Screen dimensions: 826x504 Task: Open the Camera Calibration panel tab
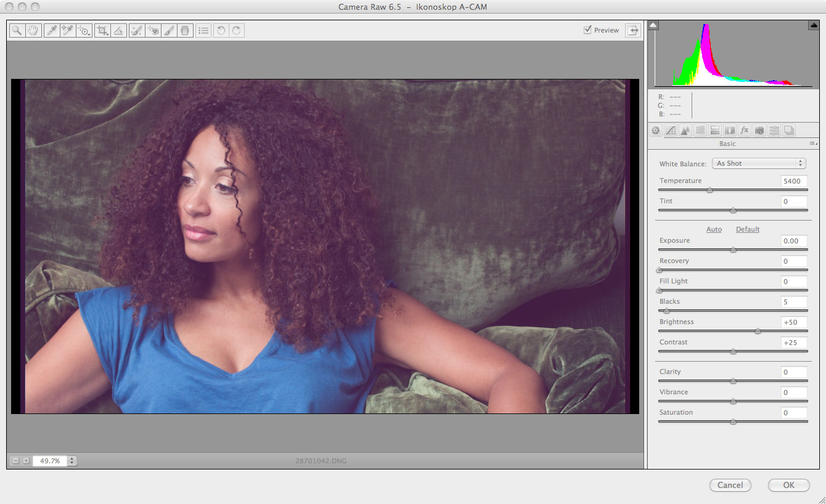click(759, 130)
